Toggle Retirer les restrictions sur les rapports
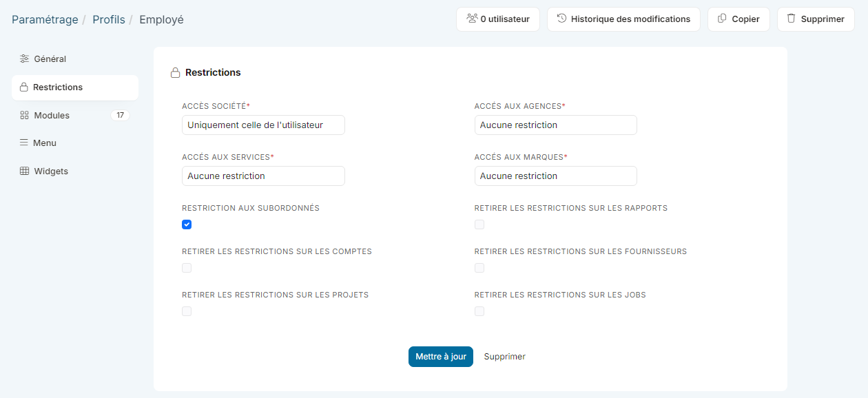Screen dimensions: 868x398 pos(479,224)
